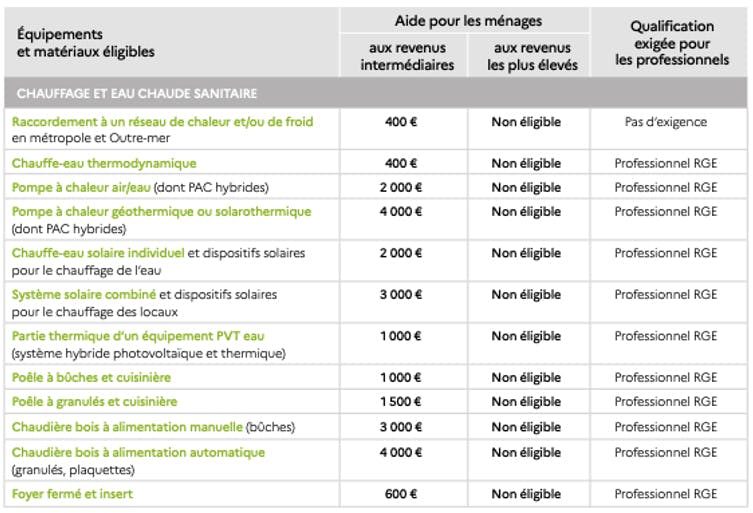Click the '600 €' amount cell
Screen dimensions: 753x513
coord(401,494)
